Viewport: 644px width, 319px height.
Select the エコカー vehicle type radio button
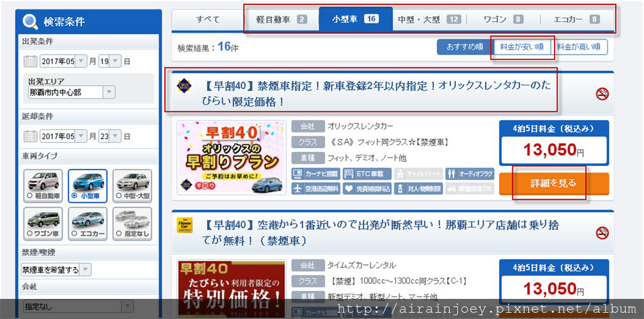(74, 234)
